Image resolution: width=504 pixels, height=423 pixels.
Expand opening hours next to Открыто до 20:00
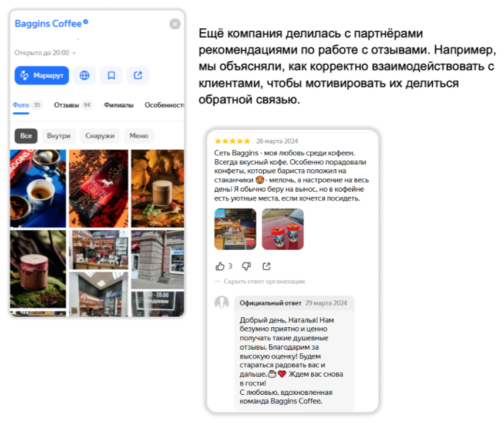[74, 53]
